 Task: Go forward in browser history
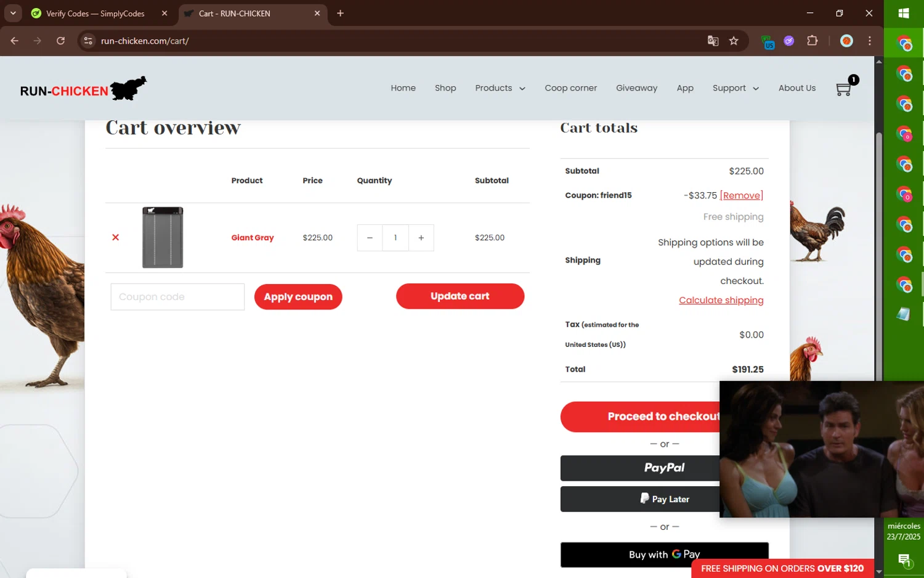pos(38,41)
